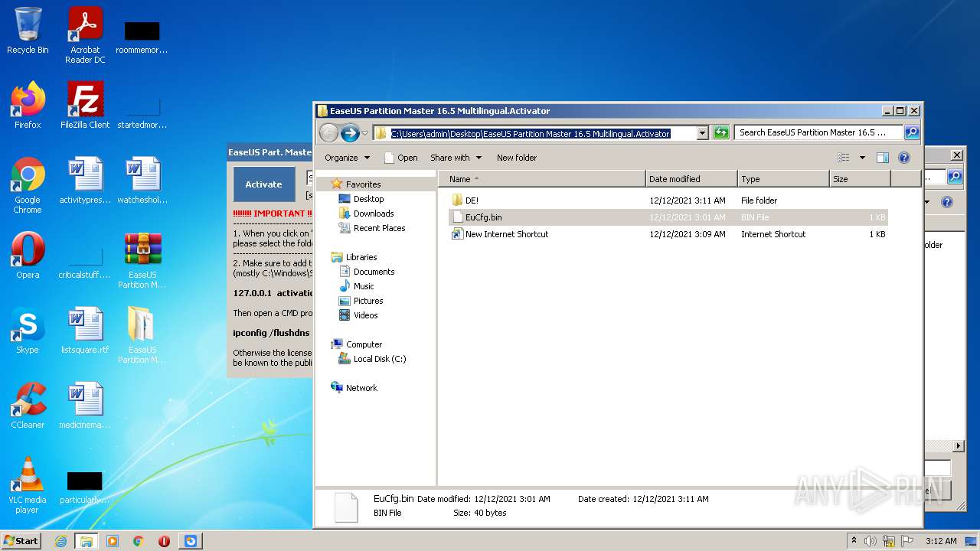Go to Downloads in the navigation pane
Viewport: 980px width, 551px height.
pos(374,214)
